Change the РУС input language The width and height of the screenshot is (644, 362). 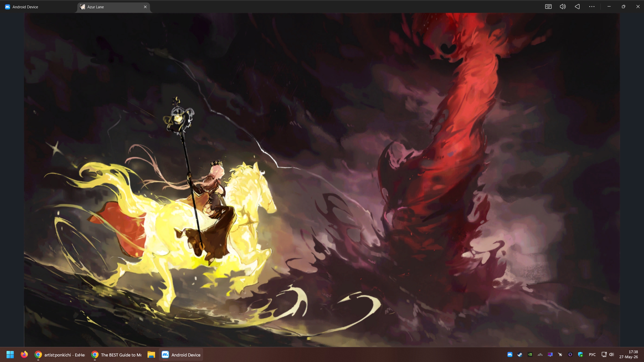pos(592,355)
